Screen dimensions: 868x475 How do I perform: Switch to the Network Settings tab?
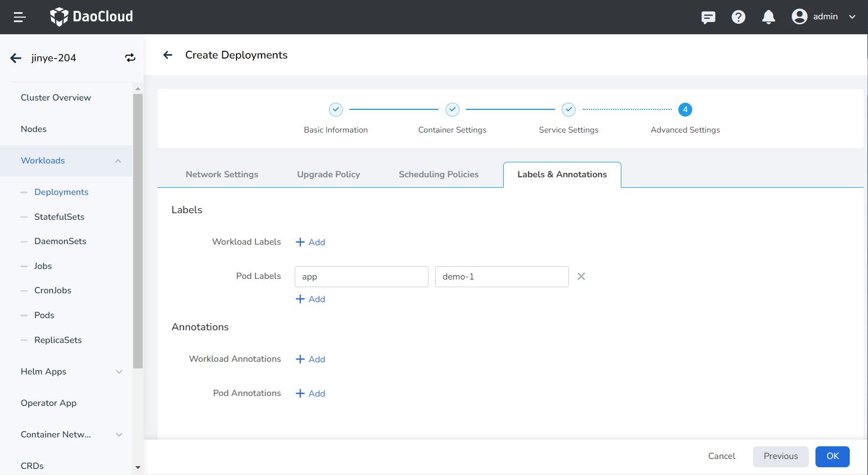click(x=222, y=175)
